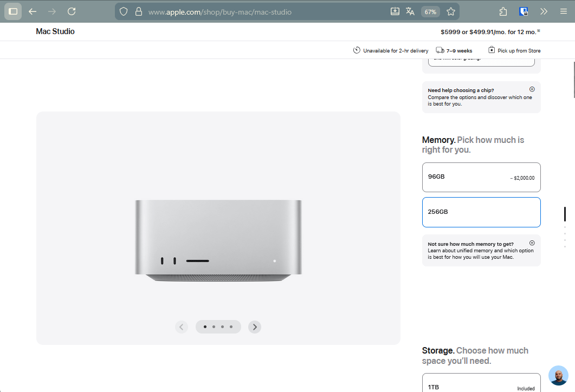Click the translate page icon
The image size is (575, 392).
pos(410,11)
